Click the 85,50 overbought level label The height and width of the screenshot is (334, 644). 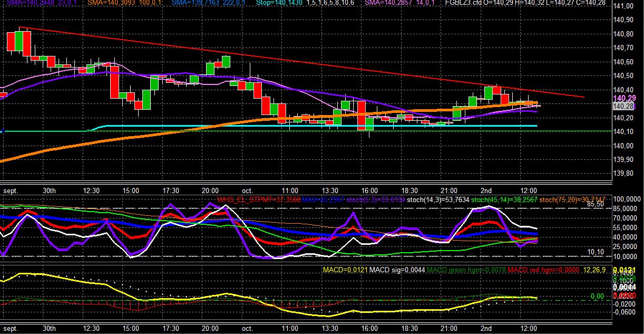click(596, 204)
